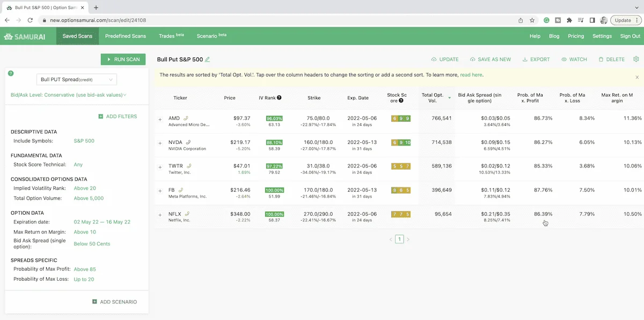Open the Blog link
This screenshot has height=320, width=644.
click(554, 37)
